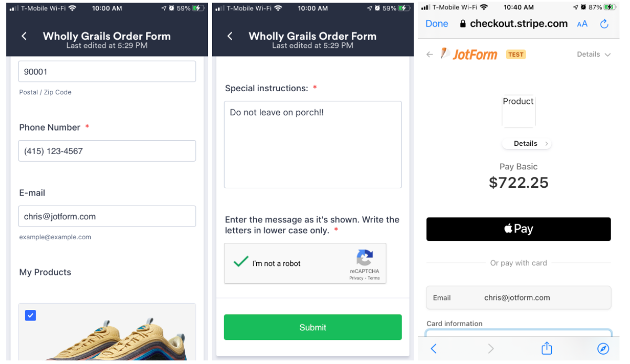This screenshot has width=630, height=364.
Task: Tap back chevron in middle order form header
Action: click(230, 36)
